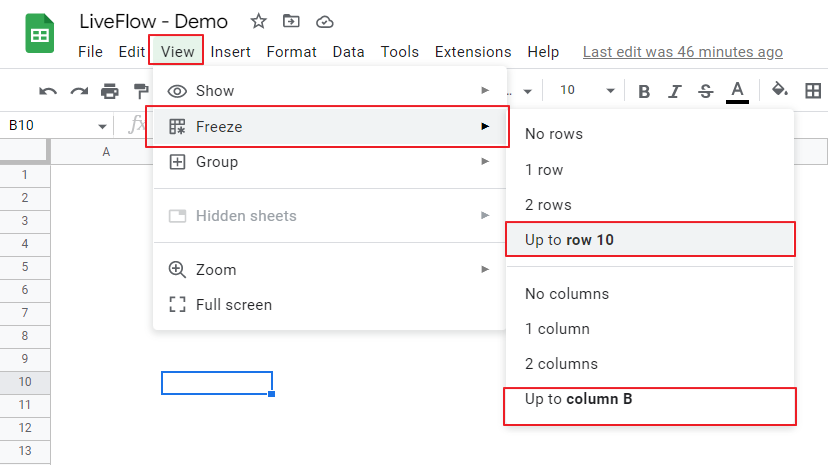Open the Edit menu
Image resolution: width=828 pixels, height=465 pixels.
coord(131,52)
